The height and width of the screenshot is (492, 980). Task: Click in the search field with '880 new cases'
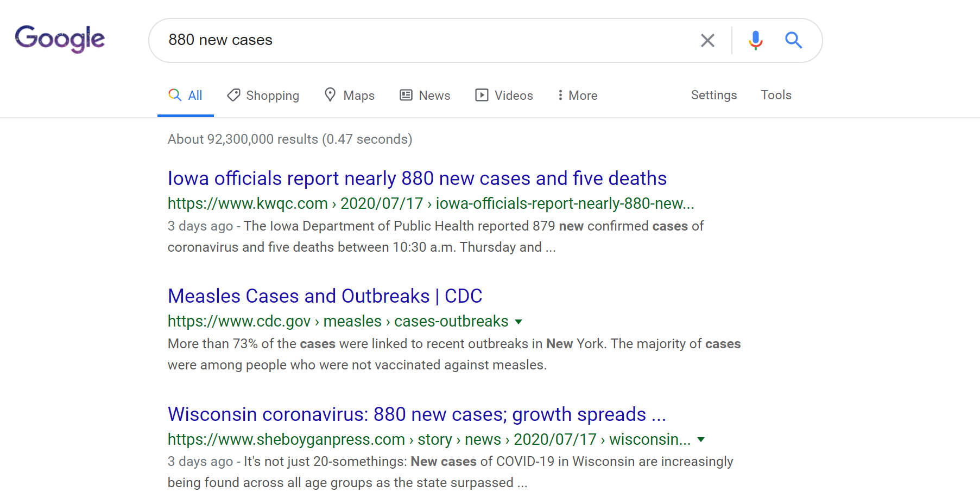pyautogui.click(x=423, y=40)
